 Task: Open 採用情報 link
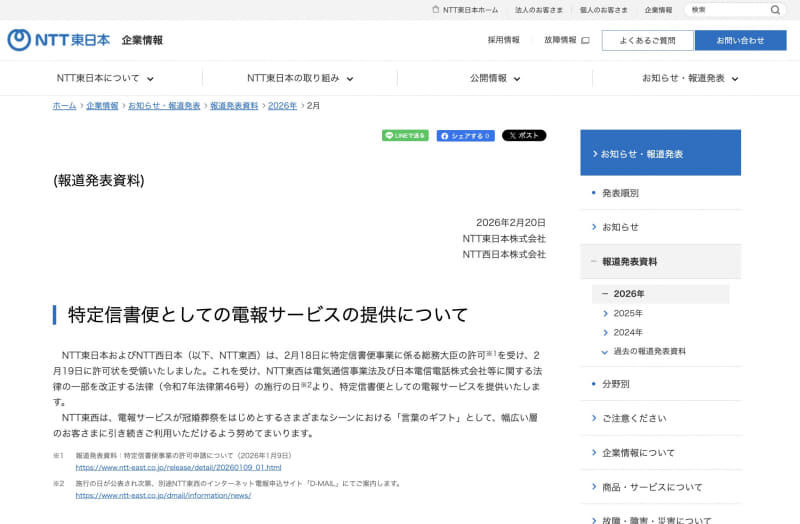[503, 40]
